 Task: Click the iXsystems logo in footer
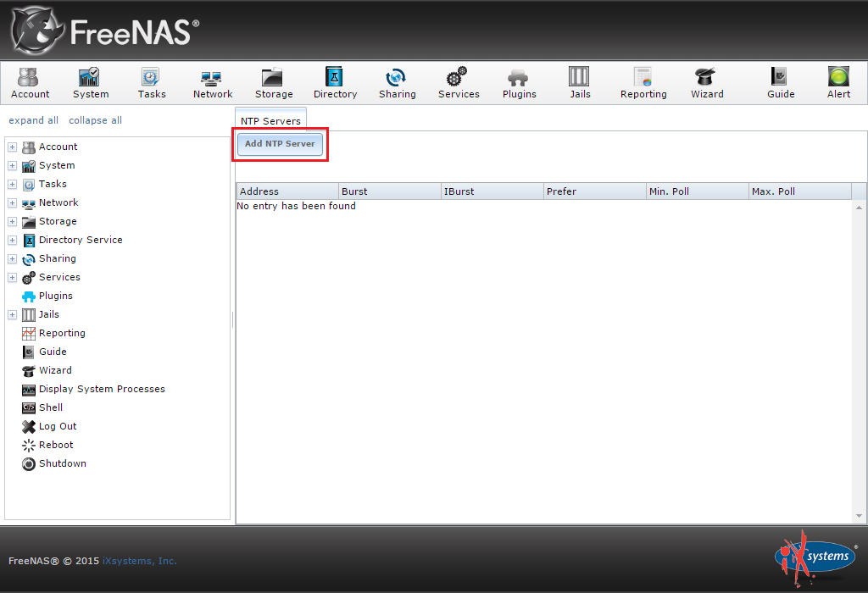pyautogui.click(x=816, y=558)
